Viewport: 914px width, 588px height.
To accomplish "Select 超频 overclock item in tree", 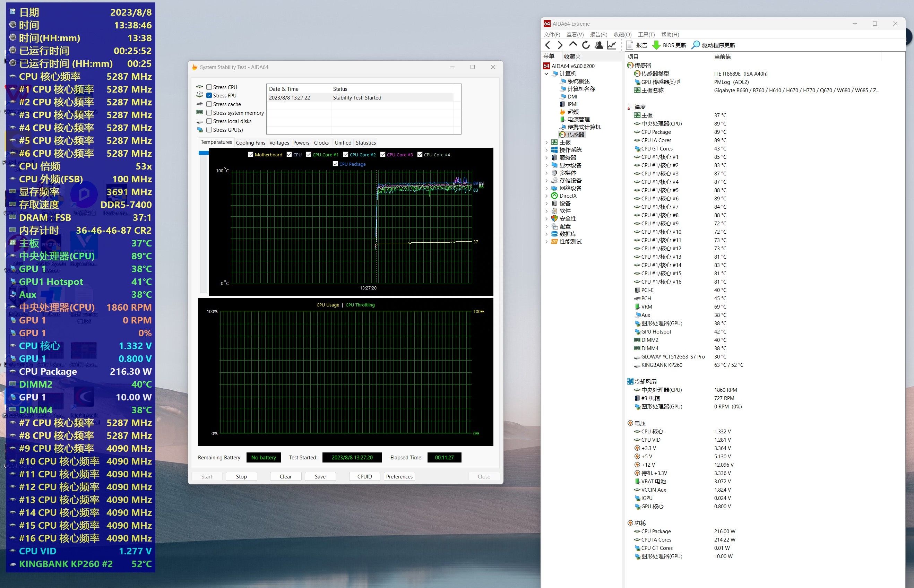I will coord(573,112).
